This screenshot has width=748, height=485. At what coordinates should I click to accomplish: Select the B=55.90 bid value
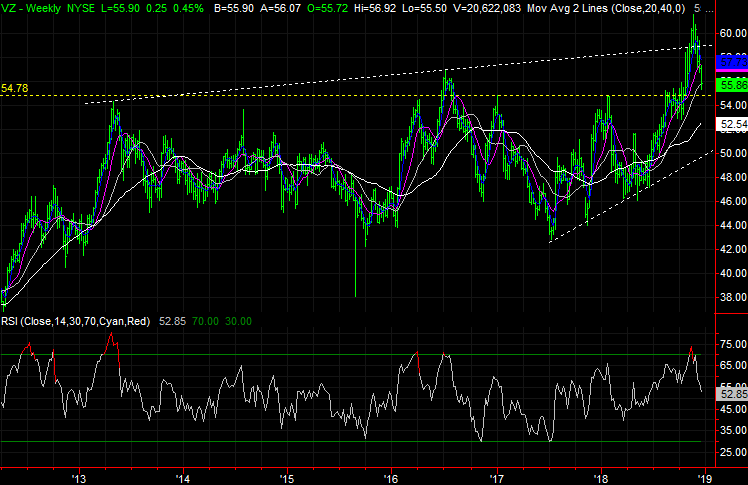point(234,8)
